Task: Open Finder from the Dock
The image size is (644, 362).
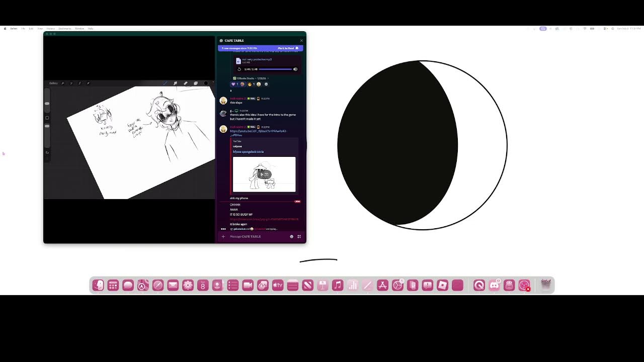Action: [x=98, y=286]
